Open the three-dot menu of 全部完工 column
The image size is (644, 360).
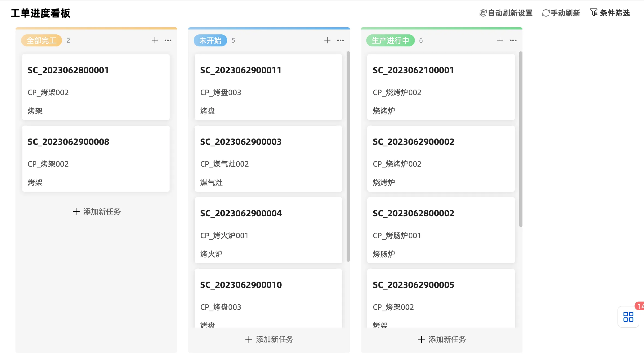[168, 40]
